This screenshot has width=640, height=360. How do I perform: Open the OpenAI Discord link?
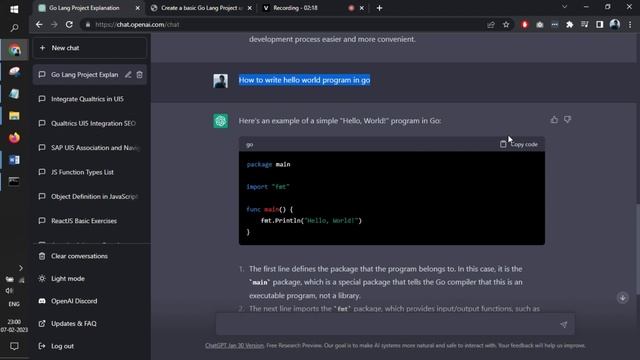89,301
